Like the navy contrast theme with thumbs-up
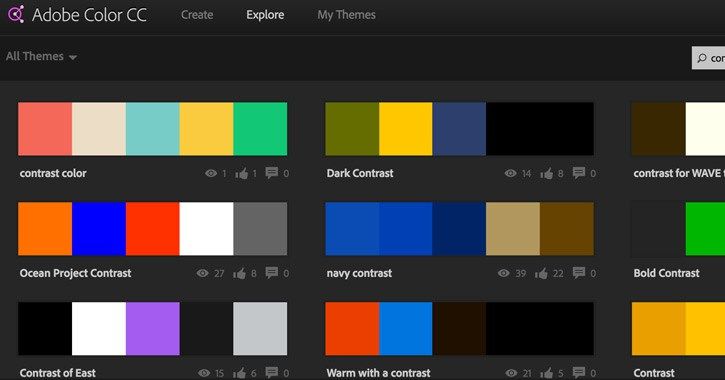This screenshot has height=380, width=725. (x=541, y=273)
